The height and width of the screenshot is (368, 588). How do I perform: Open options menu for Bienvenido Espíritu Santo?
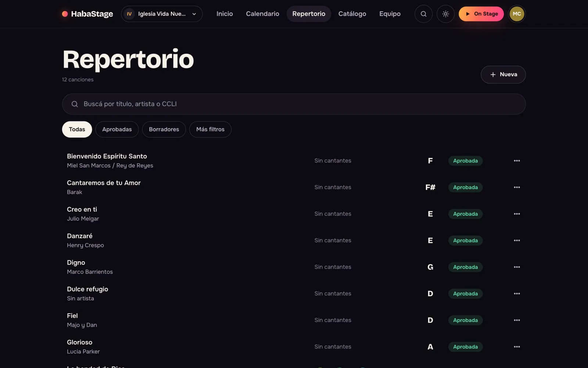[x=517, y=161]
